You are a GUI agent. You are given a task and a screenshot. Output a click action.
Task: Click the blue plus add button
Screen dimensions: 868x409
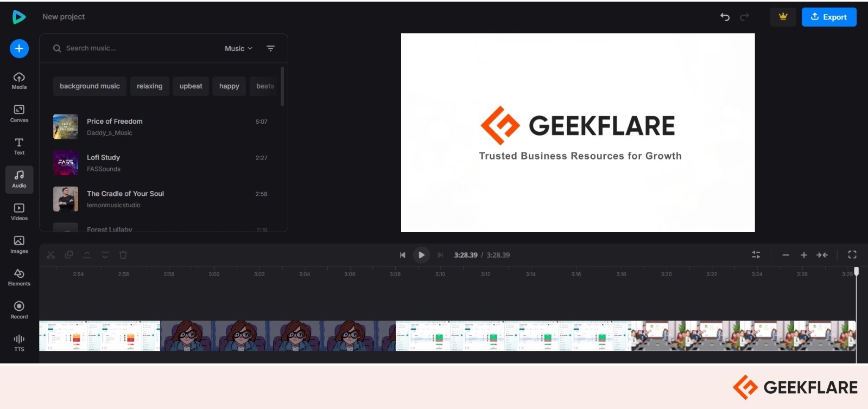[19, 49]
